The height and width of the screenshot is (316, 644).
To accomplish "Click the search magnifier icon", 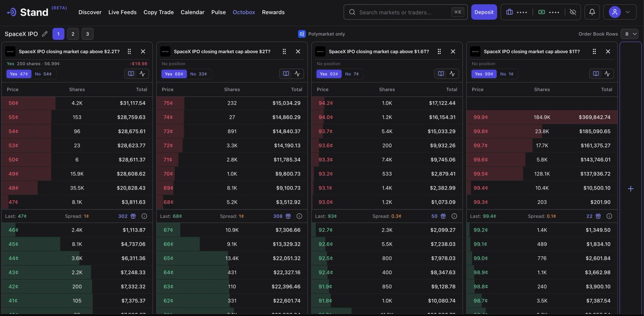I will tap(352, 12).
